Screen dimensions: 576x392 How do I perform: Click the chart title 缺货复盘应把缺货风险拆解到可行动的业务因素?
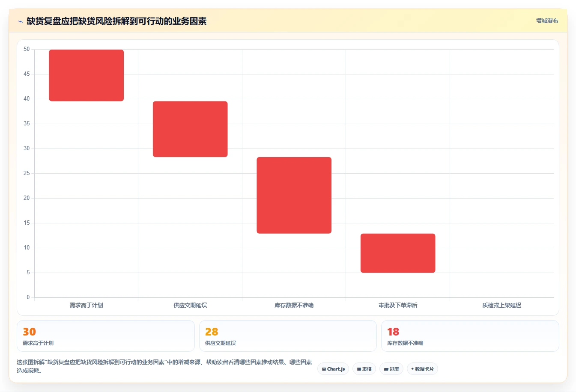click(x=116, y=21)
